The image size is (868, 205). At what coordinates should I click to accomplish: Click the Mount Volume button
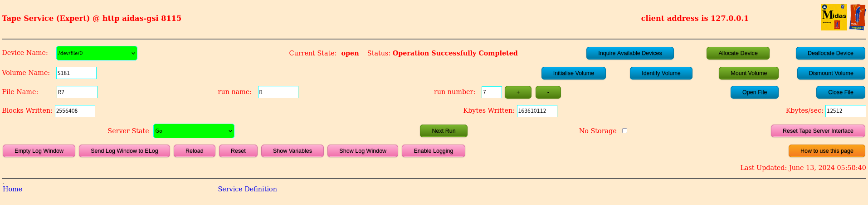click(x=749, y=73)
